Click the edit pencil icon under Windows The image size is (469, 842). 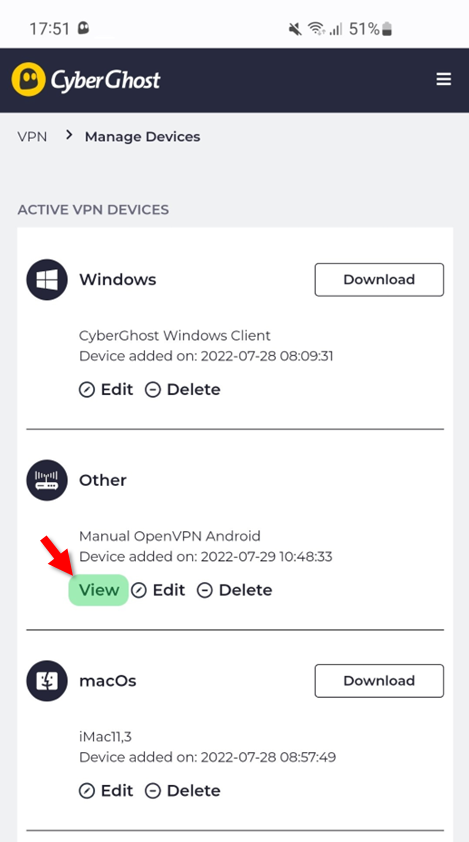pyautogui.click(x=87, y=390)
